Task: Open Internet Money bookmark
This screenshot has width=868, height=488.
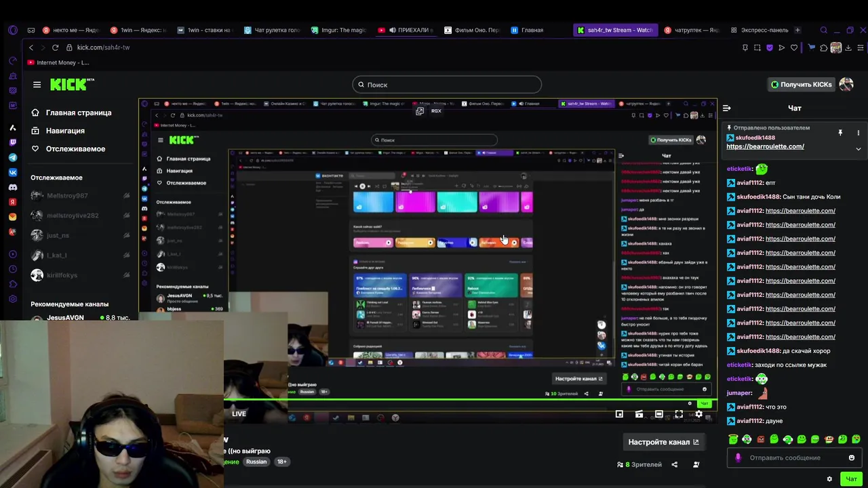Action: 58,62
